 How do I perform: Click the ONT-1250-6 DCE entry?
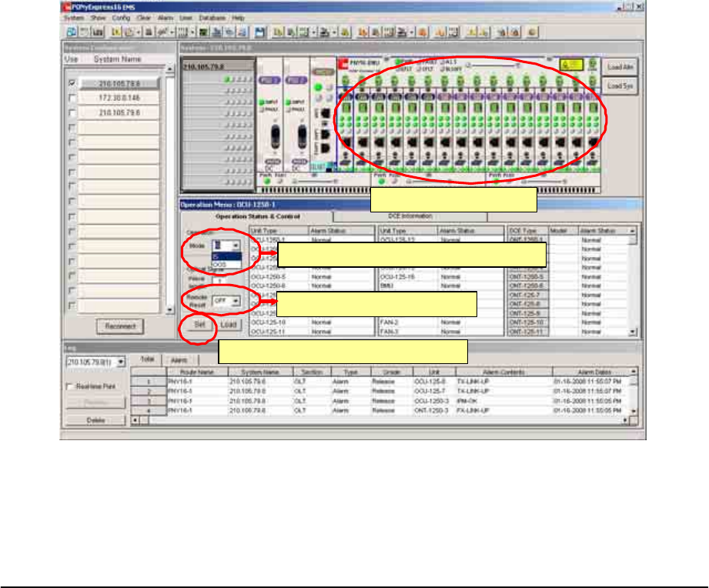point(527,286)
